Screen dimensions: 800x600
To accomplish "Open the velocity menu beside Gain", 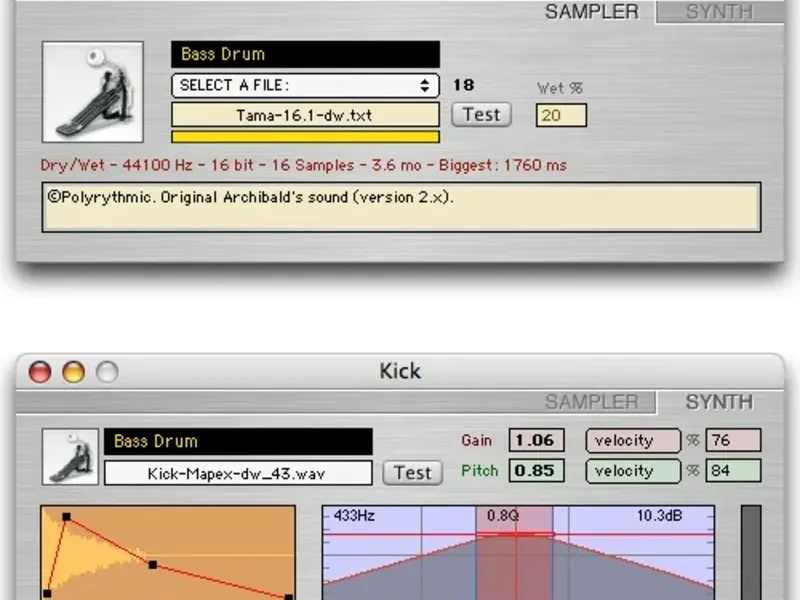I will (x=633, y=441).
